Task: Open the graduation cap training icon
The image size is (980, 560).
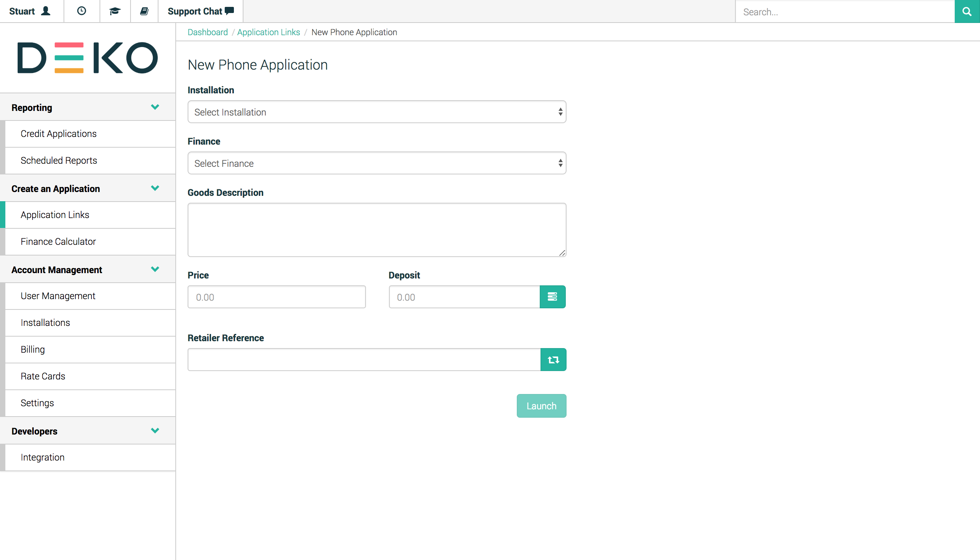Action: point(115,11)
